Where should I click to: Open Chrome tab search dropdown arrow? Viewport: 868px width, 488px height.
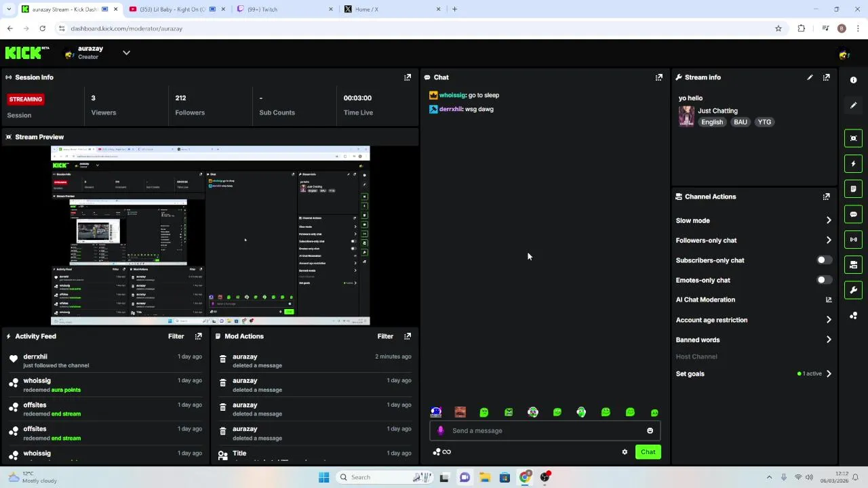(9, 9)
